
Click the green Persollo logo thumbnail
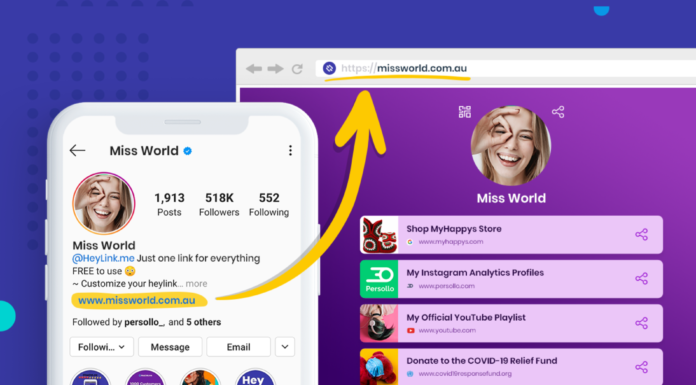(379, 279)
